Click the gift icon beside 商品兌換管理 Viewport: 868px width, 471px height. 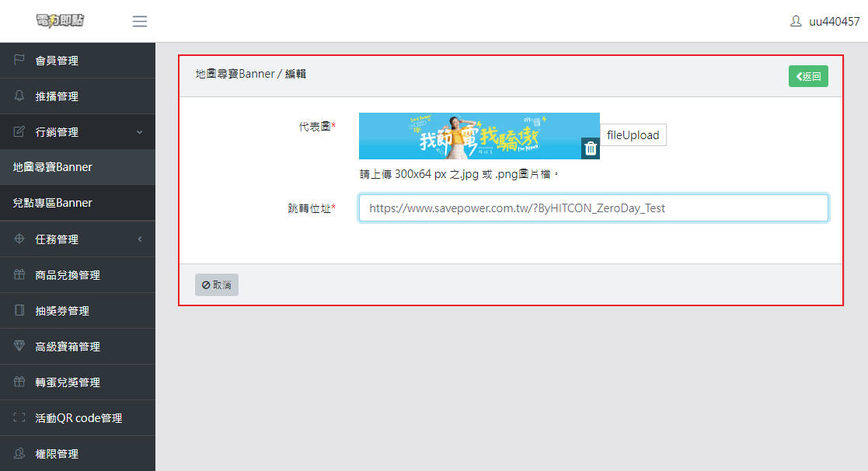[x=19, y=274]
